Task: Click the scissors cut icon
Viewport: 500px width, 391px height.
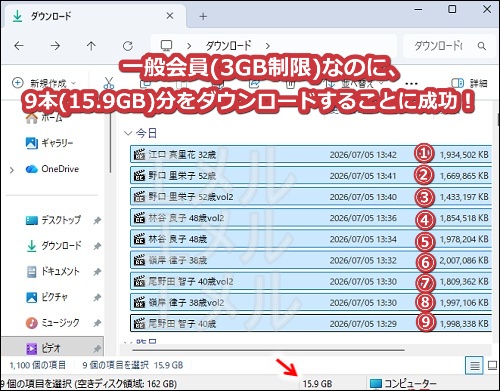Action: point(109,83)
